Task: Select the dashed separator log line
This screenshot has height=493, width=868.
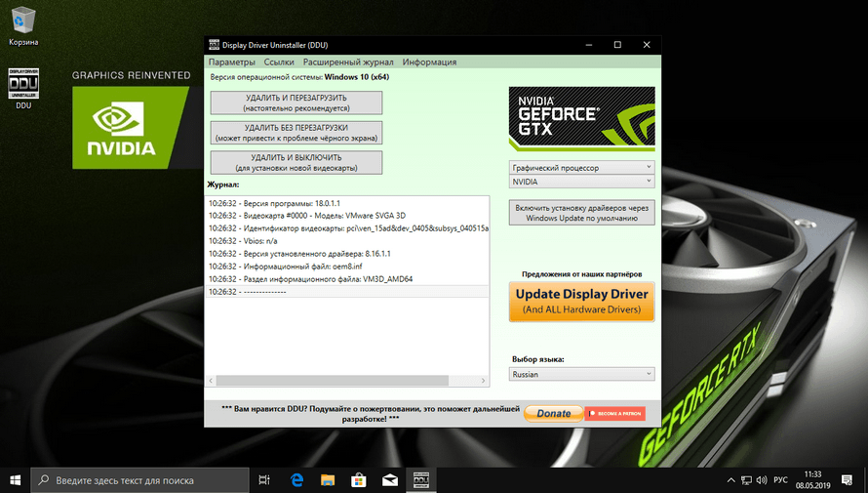Action: pos(347,291)
